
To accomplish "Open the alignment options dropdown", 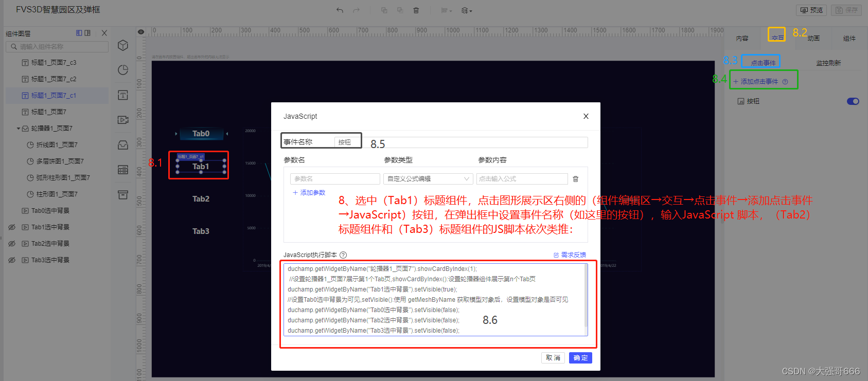I will tap(446, 10).
